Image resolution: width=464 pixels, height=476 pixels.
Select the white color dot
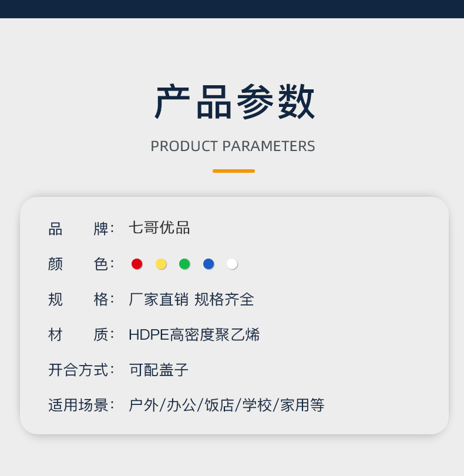tap(232, 264)
